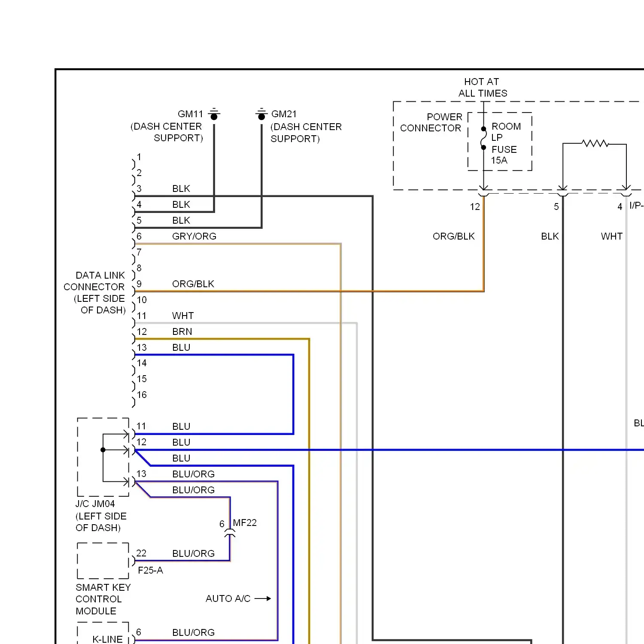
Task: Select the HOT AT ALL TIMES label
Action: [483, 88]
